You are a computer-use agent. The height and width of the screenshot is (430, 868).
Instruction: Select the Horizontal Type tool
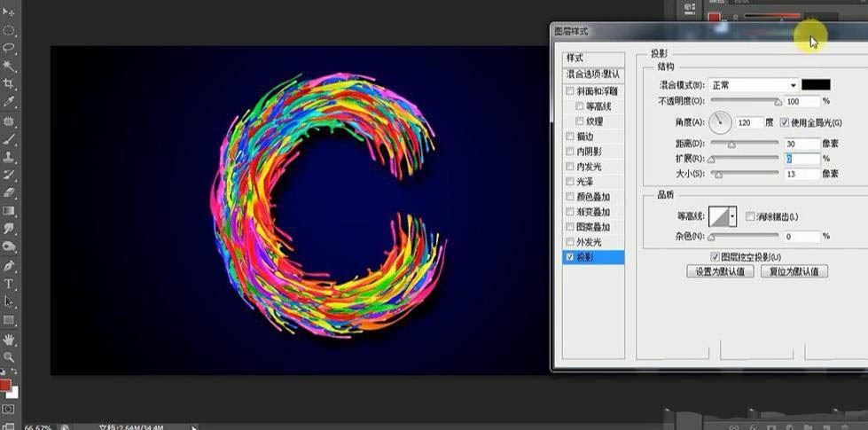9,284
